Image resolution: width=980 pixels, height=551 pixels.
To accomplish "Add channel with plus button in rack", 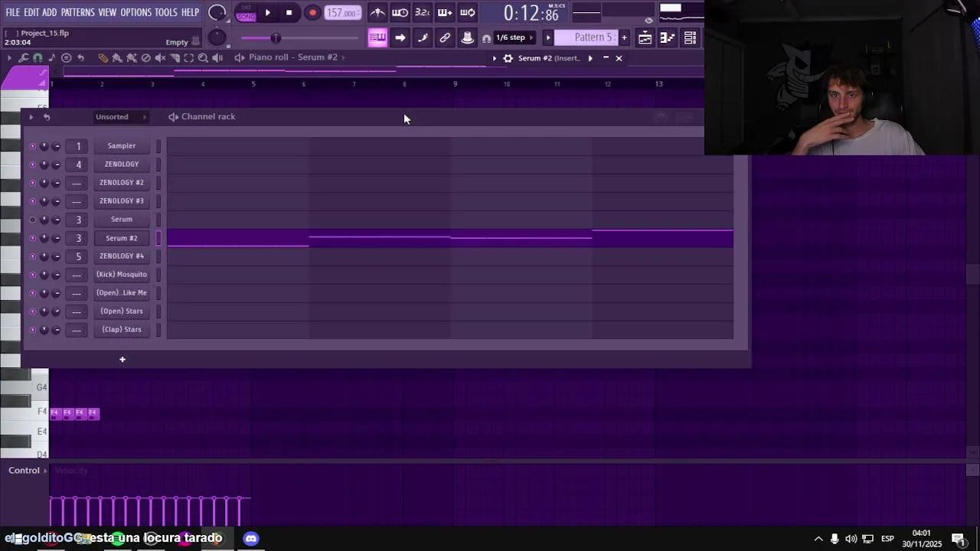I will [122, 360].
